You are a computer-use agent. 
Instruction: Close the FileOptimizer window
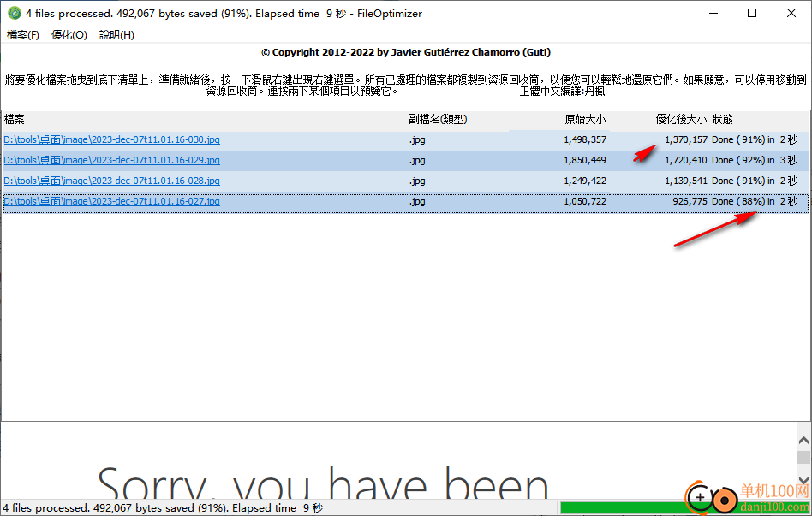(791, 13)
